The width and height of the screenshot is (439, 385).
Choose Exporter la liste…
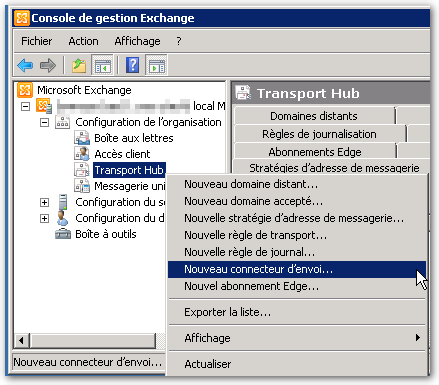pyautogui.click(x=297, y=312)
